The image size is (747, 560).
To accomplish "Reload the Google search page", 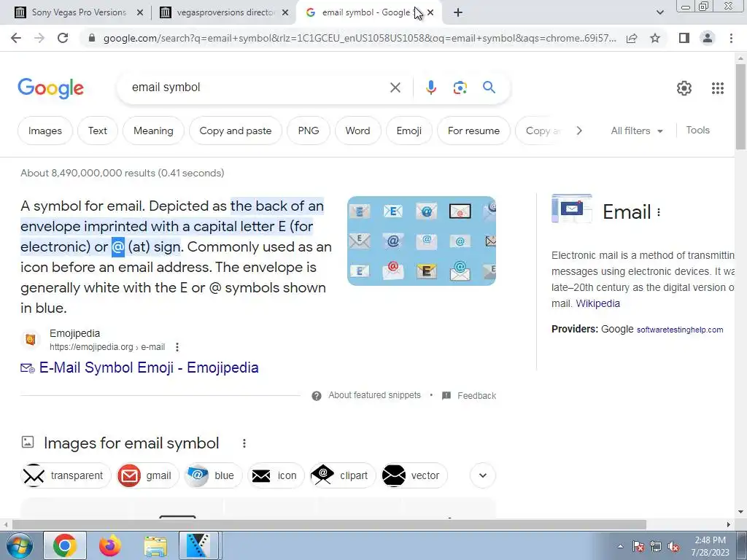I will click(x=63, y=38).
